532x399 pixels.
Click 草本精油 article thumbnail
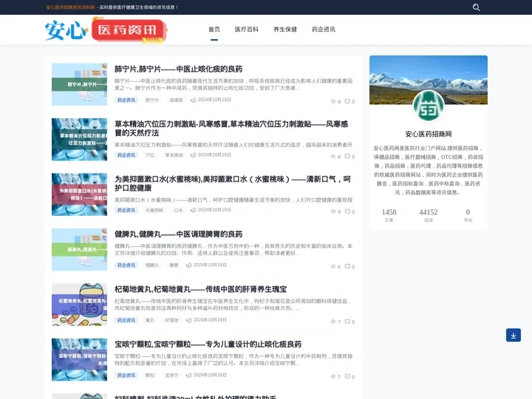pos(79,139)
